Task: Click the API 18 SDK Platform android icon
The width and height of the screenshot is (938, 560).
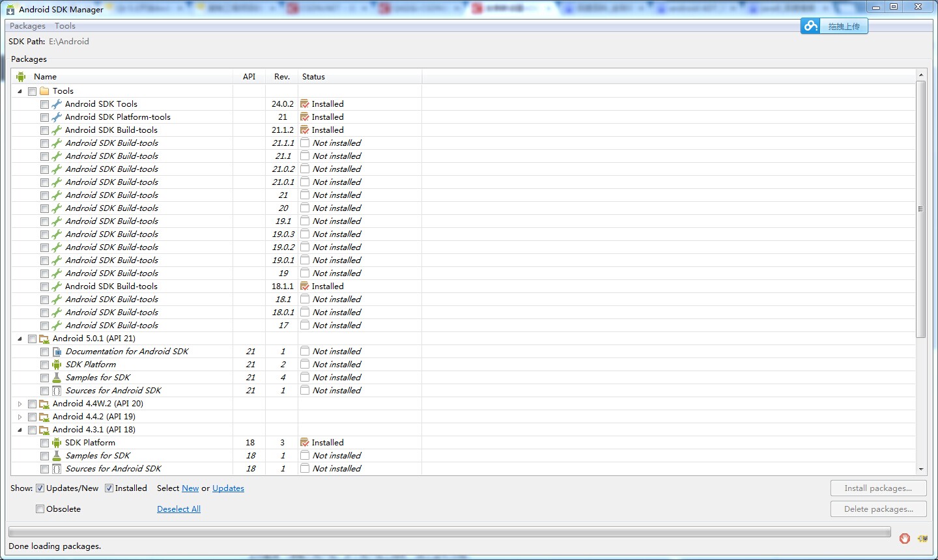Action: coord(57,443)
